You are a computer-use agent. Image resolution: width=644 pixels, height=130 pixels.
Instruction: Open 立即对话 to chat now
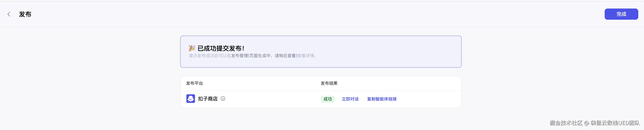coord(350,99)
